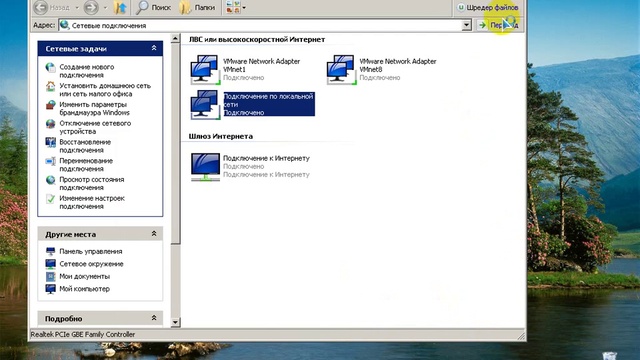640x360 pixels.
Task: Click the address bar network icon
Action: (x=64, y=25)
